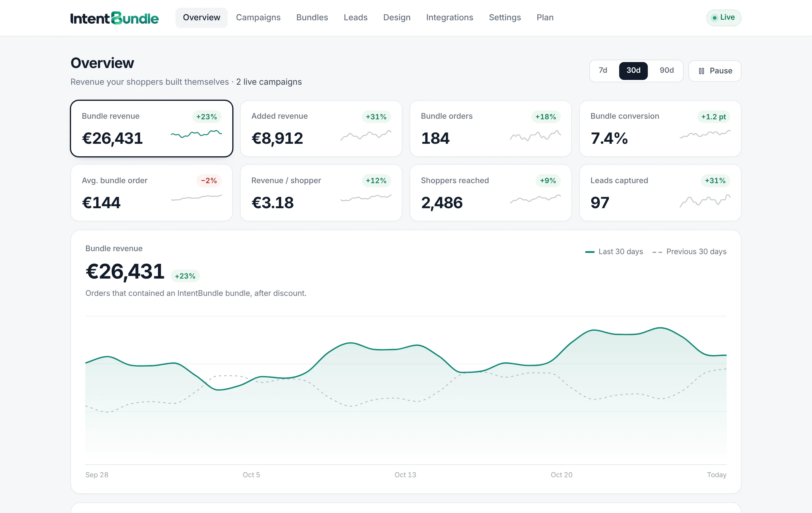
Task: Select the Bundle orders metric card
Action: pos(491,128)
